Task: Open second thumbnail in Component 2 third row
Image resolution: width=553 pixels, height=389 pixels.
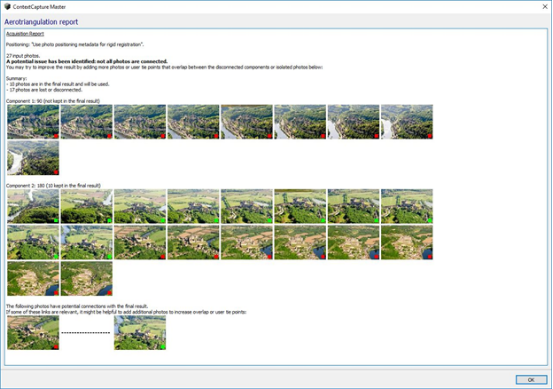Action: (87, 279)
